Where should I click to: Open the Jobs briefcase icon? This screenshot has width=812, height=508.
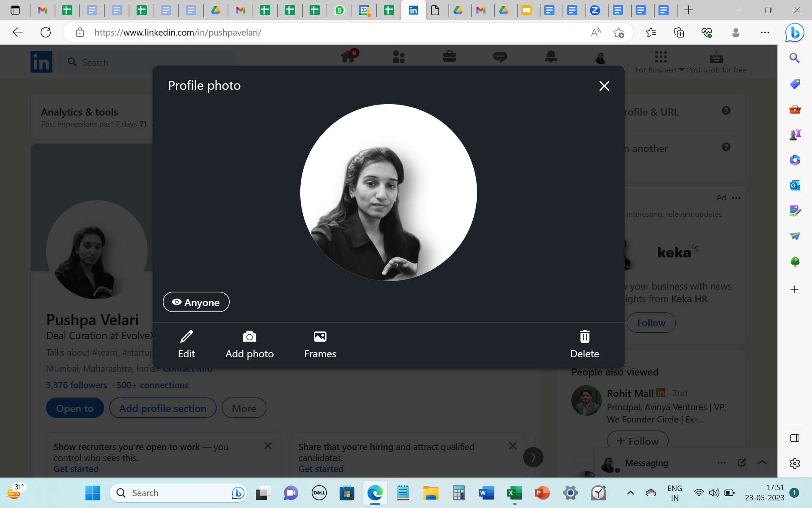(450, 56)
